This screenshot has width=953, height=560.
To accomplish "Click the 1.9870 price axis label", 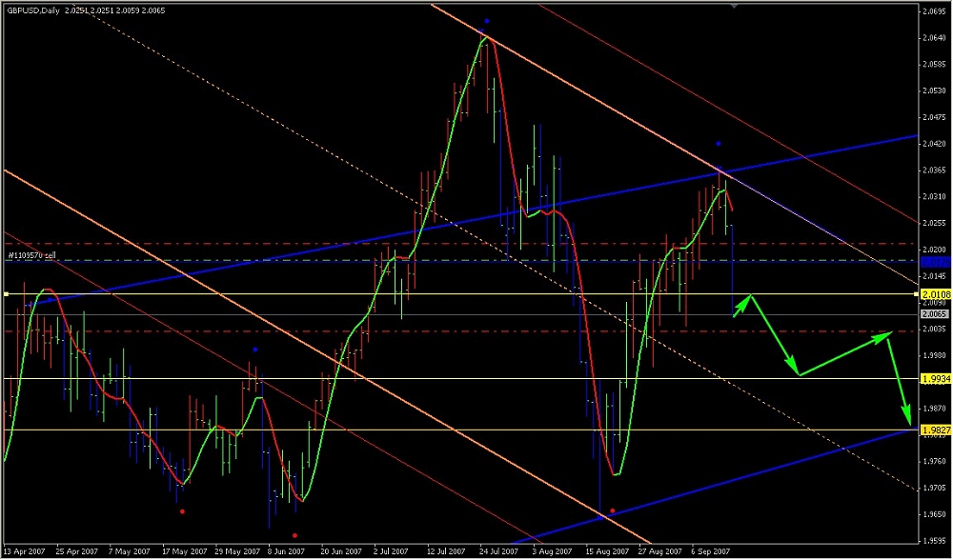I will [936, 409].
